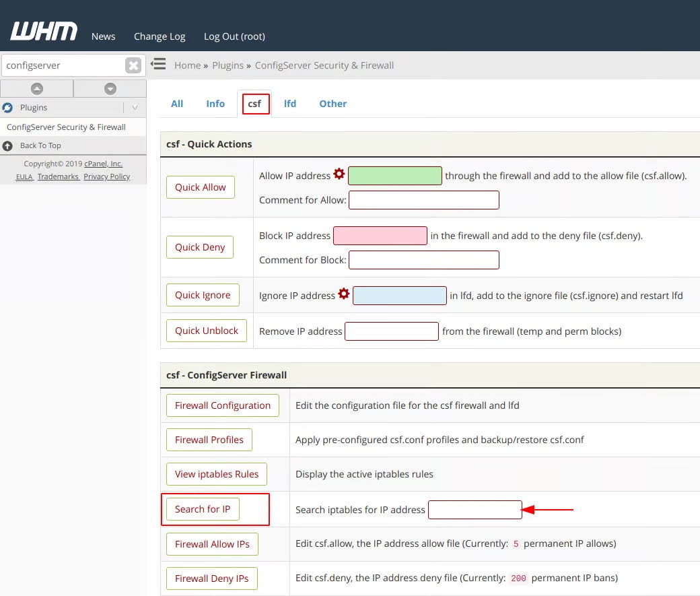Collapse all sidebar groups with up arrow

coord(37,88)
